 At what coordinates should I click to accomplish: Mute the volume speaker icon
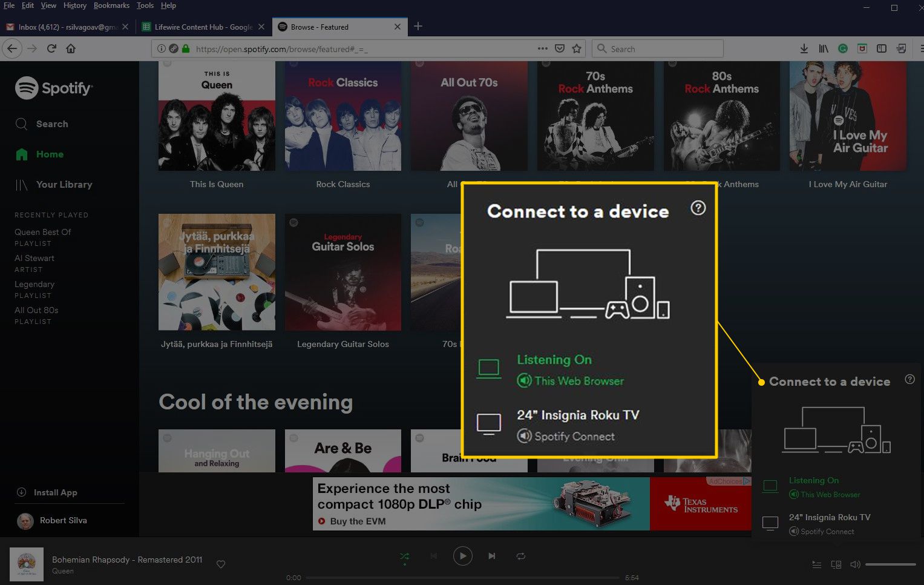point(855,564)
